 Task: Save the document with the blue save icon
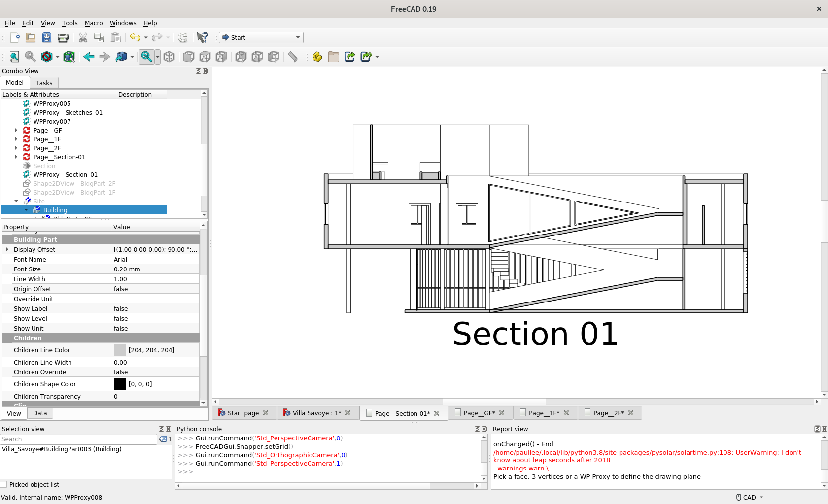[x=47, y=37]
